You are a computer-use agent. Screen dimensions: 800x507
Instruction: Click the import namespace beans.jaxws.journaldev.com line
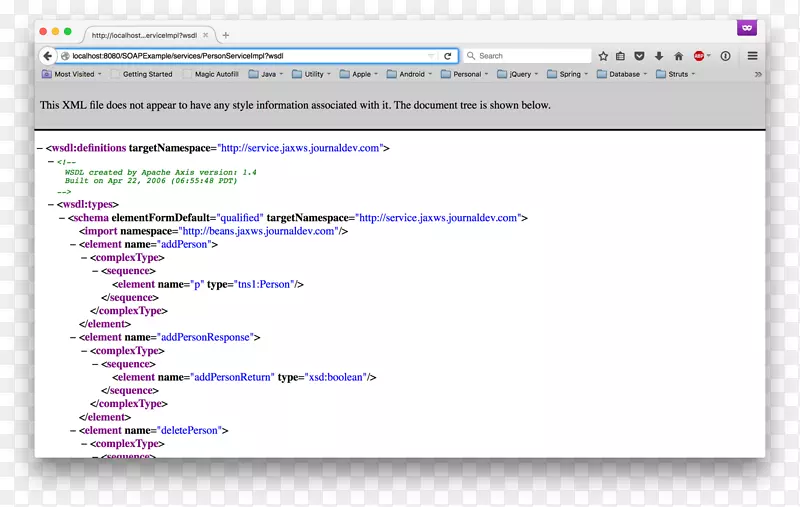pos(213,231)
